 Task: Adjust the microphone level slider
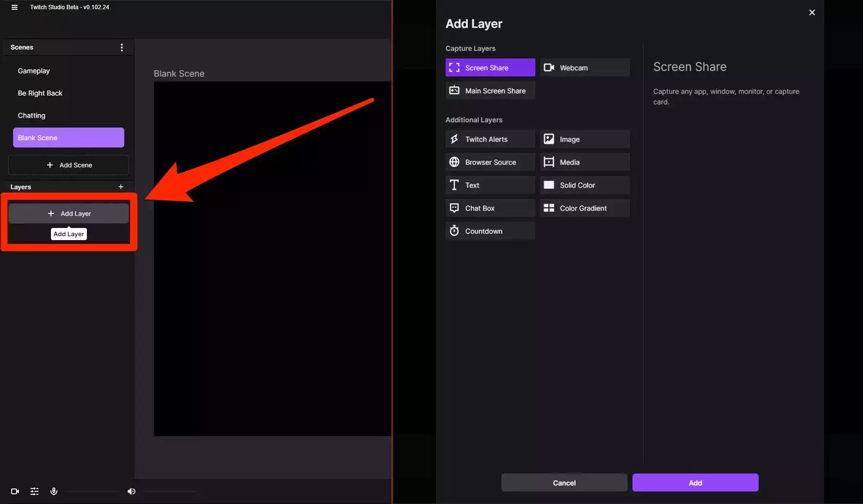[x=92, y=491]
